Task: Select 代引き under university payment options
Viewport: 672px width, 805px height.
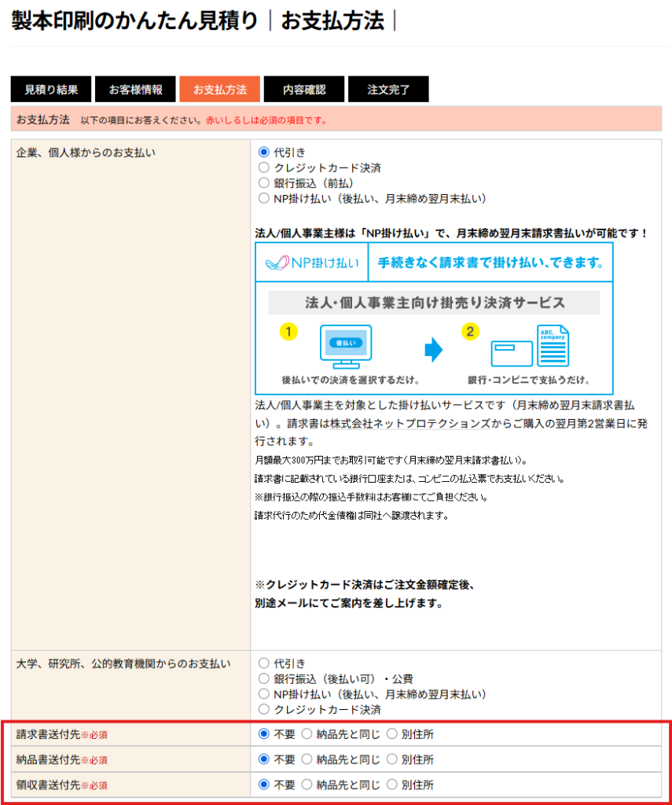Action: pyautogui.click(x=264, y=664)
